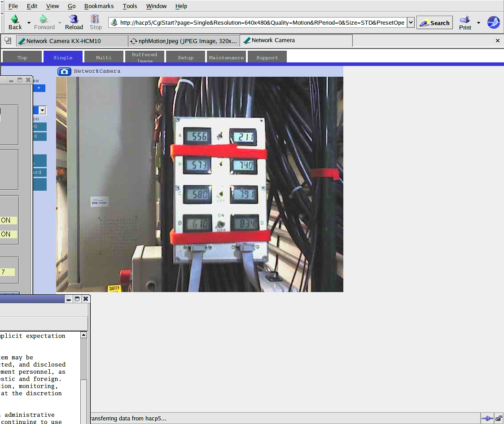Open the File menu
Screen dimensions: 504x424
coord(13,6)
